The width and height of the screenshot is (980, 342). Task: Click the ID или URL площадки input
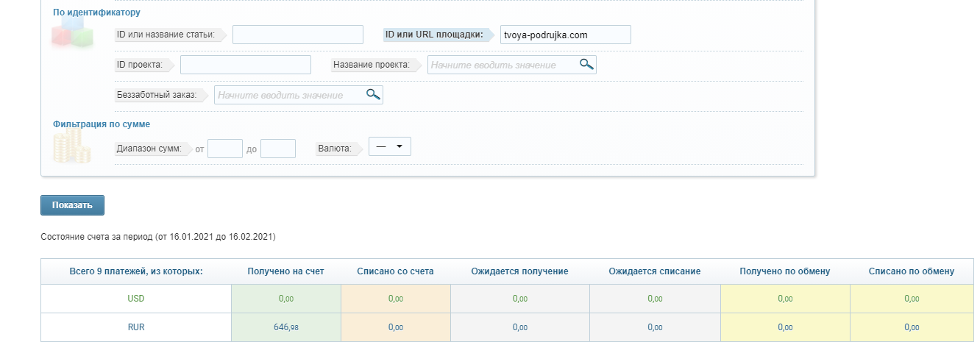click(564, 35)
